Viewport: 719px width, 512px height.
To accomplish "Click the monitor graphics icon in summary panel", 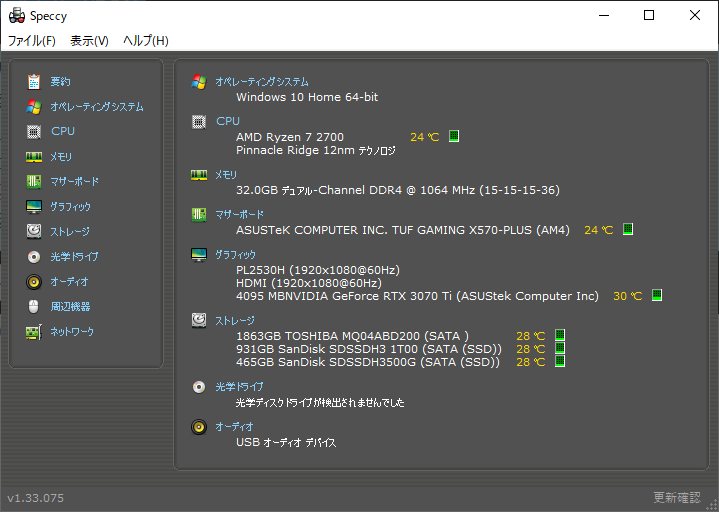I will click(199, 254).
